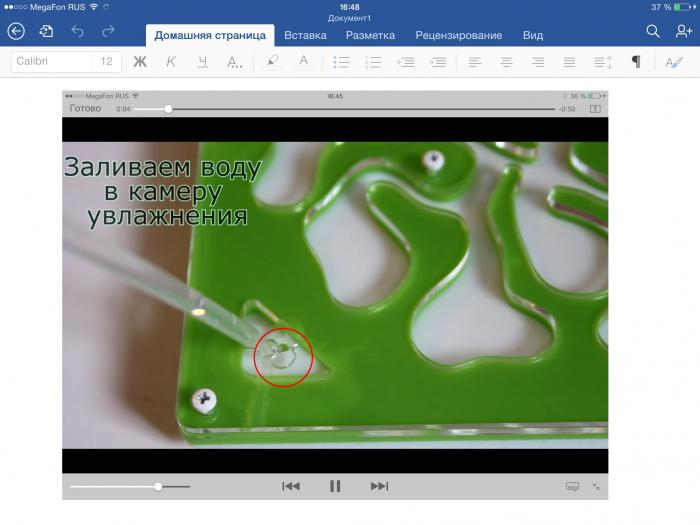
Task: Open the font size 12 box
Action: click(107, 62)
